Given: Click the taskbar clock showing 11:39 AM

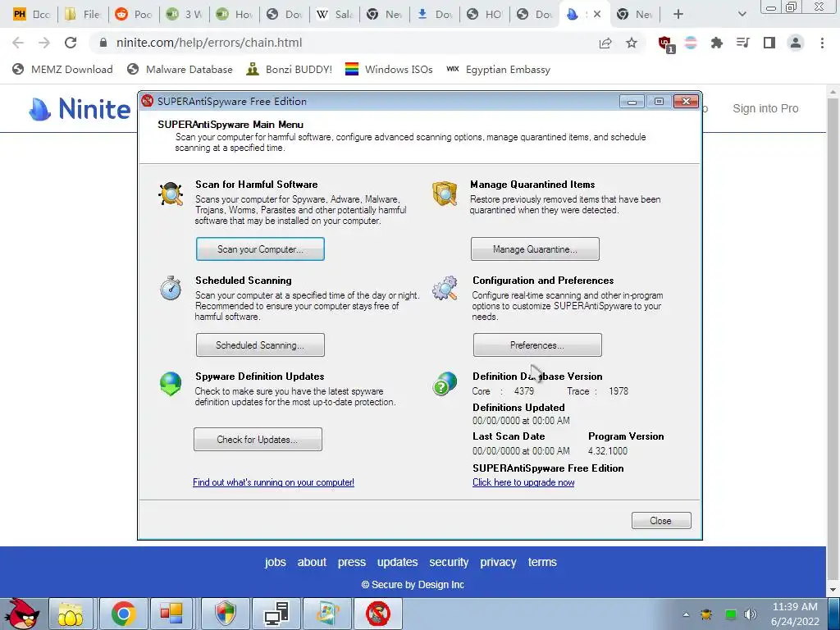Looking at the screenshot, I should [795, 614].
